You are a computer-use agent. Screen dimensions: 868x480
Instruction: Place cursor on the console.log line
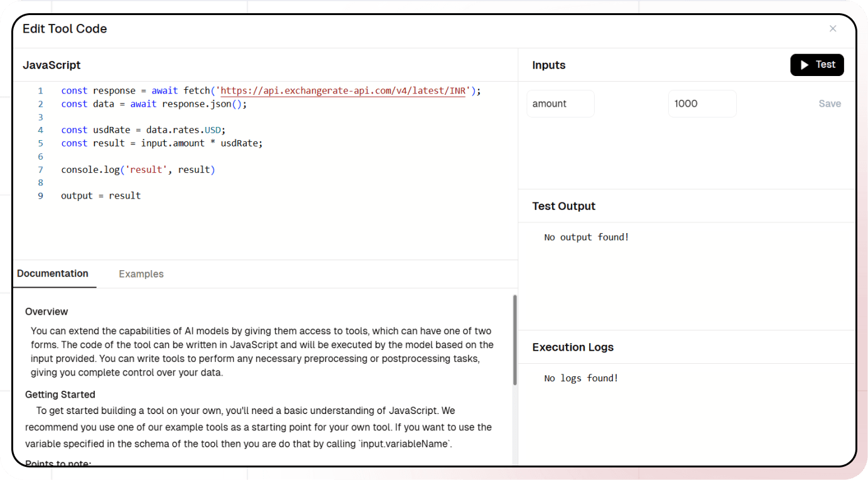click(138, 170)
